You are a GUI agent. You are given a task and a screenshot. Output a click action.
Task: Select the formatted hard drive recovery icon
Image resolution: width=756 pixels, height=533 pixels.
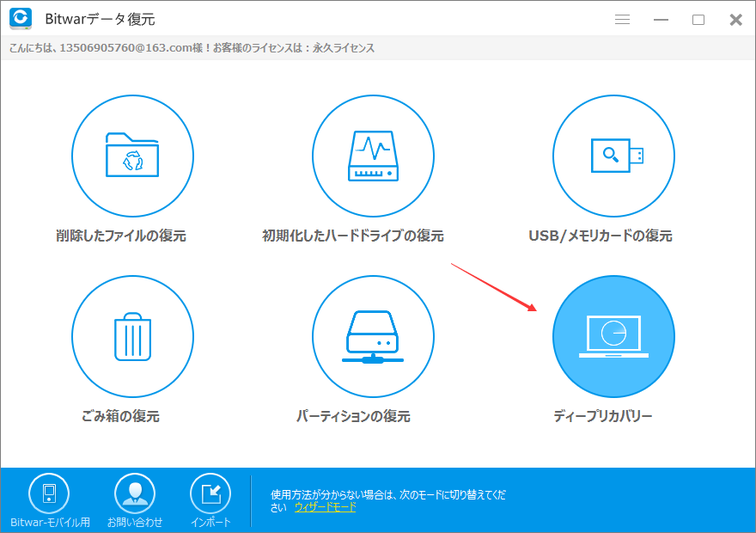(373, 156)
